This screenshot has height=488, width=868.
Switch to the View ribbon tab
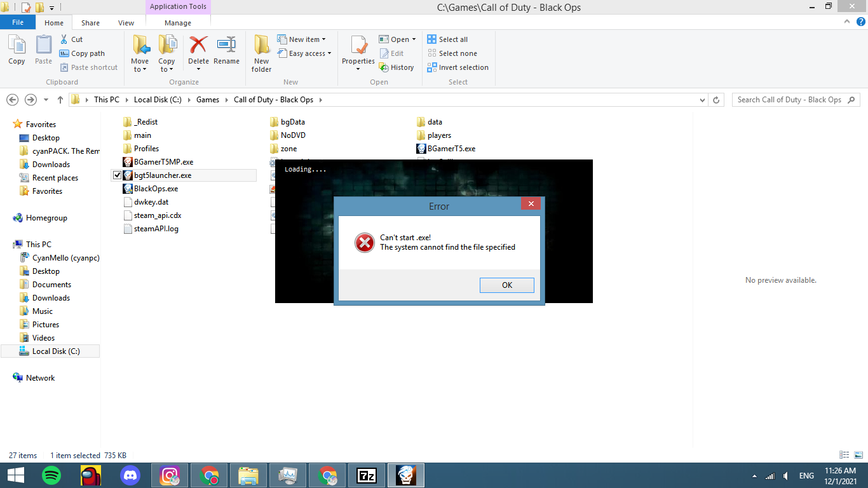click(126, 22)
